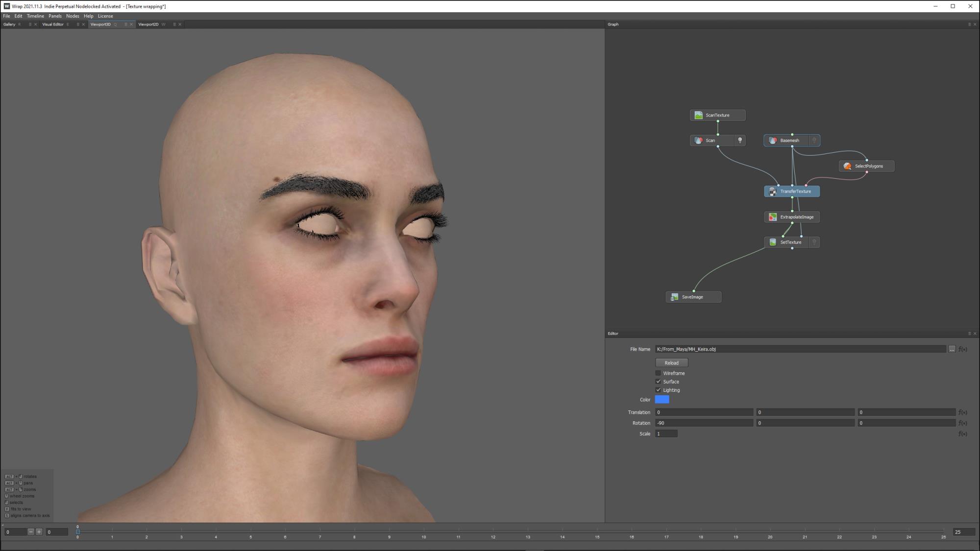
Task: Select the TransferTexture node
Action: click(x=792, y=192)
